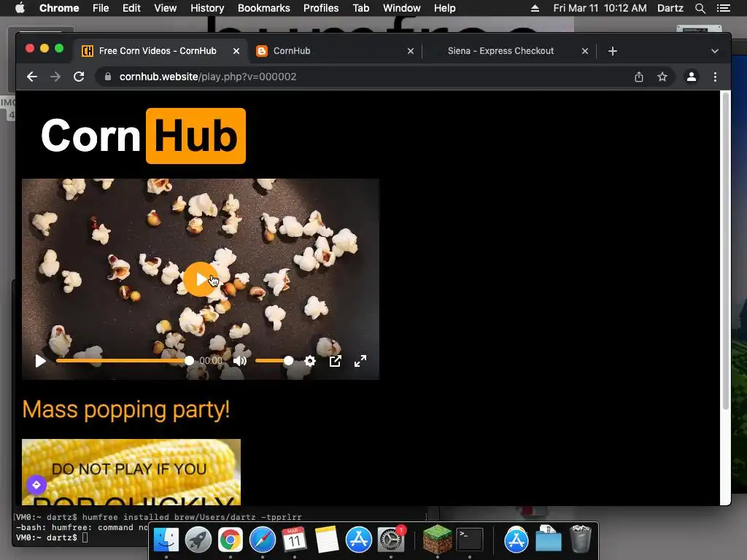Go back with the browser back arrow
The width and height of the screenshot is (747, 560).
click(32, 77)
